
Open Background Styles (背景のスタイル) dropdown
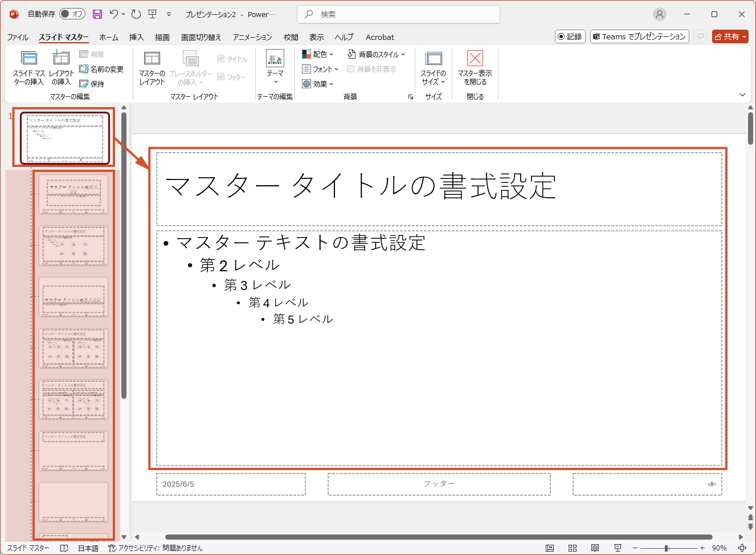point(377,54)
